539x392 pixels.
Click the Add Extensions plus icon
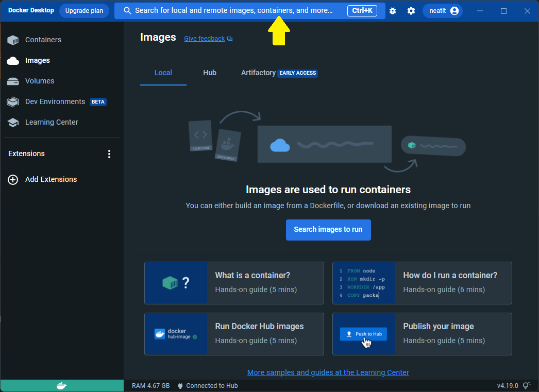click(x=13, y=179)
